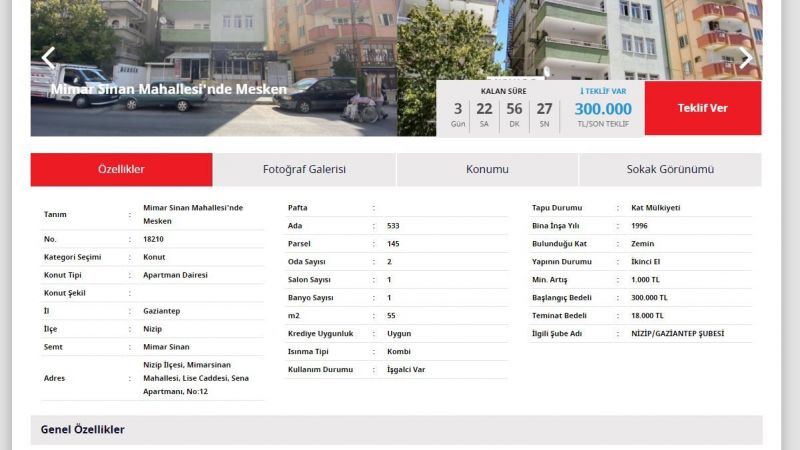Click the 300.000 TL last bid amount
800x450 pixels.
(603, 109)
